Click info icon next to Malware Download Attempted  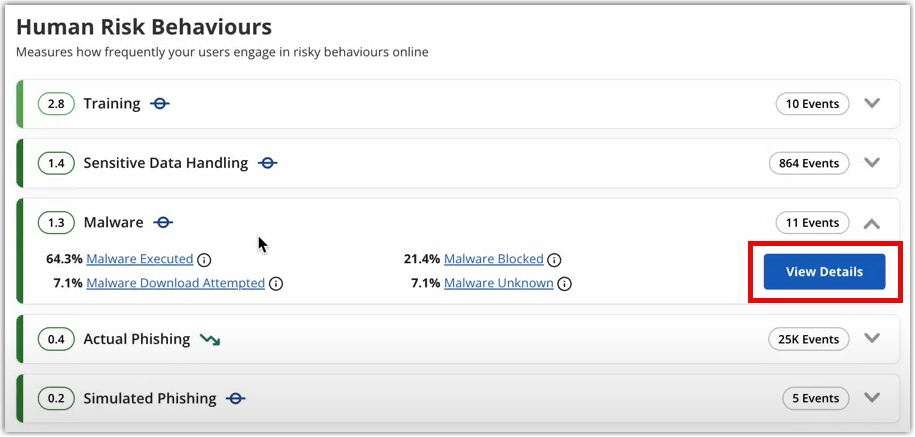point(276,284)
